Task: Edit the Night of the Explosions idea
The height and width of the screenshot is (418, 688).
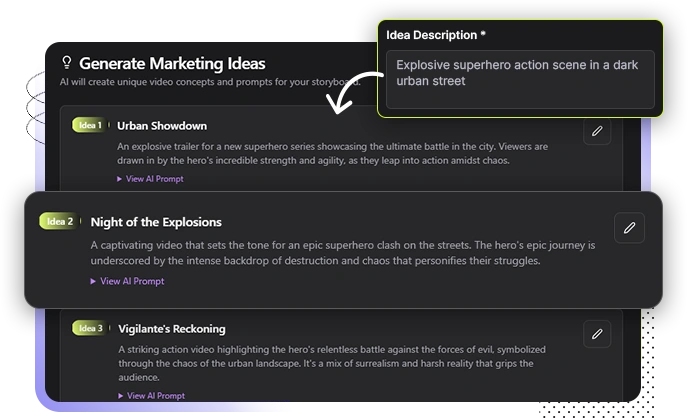Action: pyautogui.click(x=629, y=228)
